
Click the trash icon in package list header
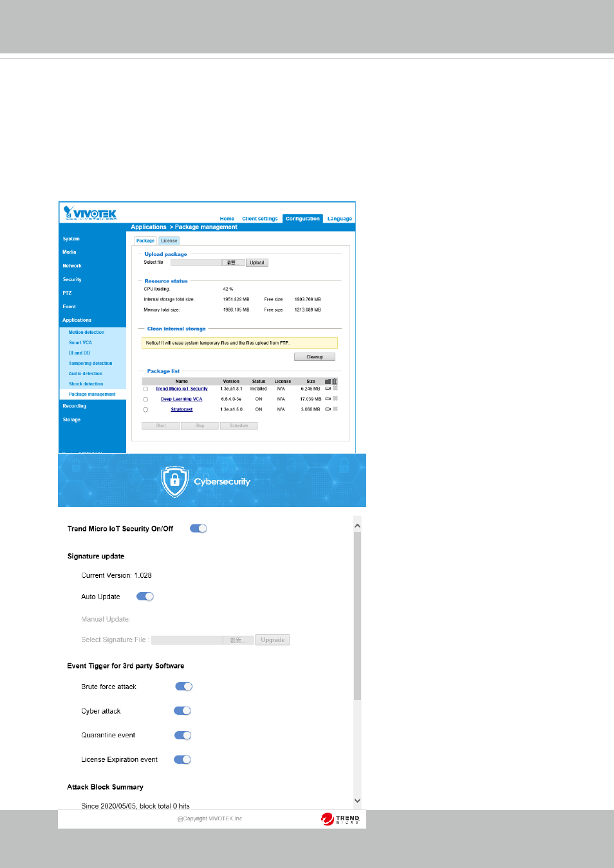pos(335,382)
